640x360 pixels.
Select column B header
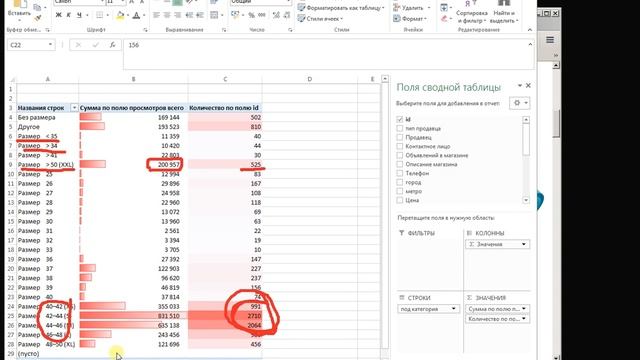click(133, 79)
